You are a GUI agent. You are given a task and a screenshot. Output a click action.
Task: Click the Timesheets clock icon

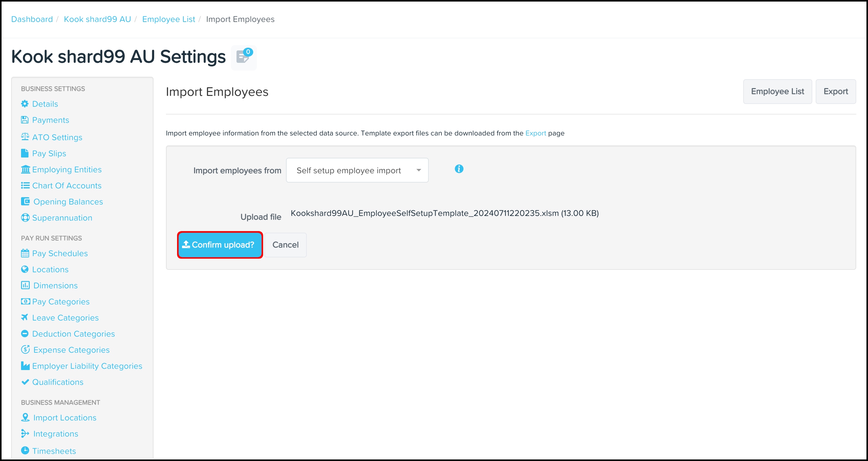25,450
